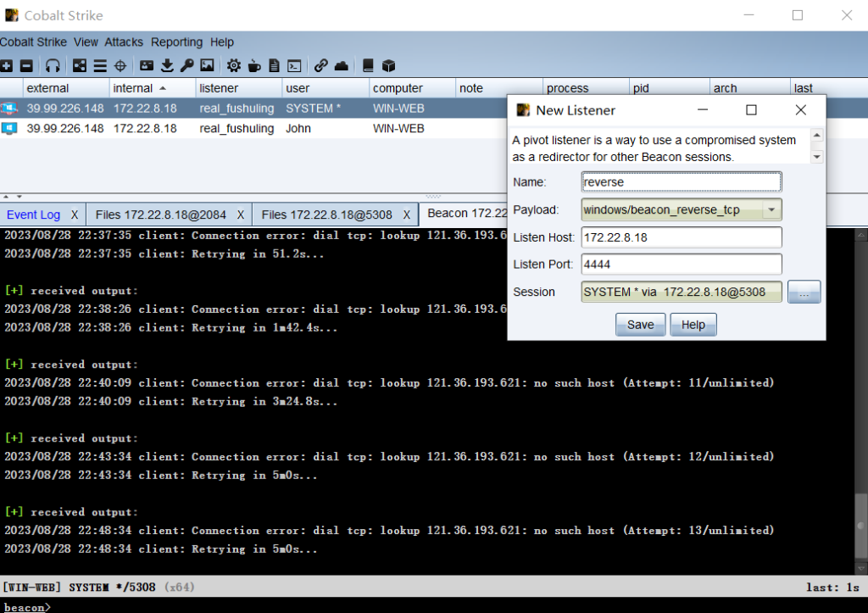This screenshot has height=613, width=868.
Task: Open the downloads arrow icon
Action: click(x=167, y=65)
